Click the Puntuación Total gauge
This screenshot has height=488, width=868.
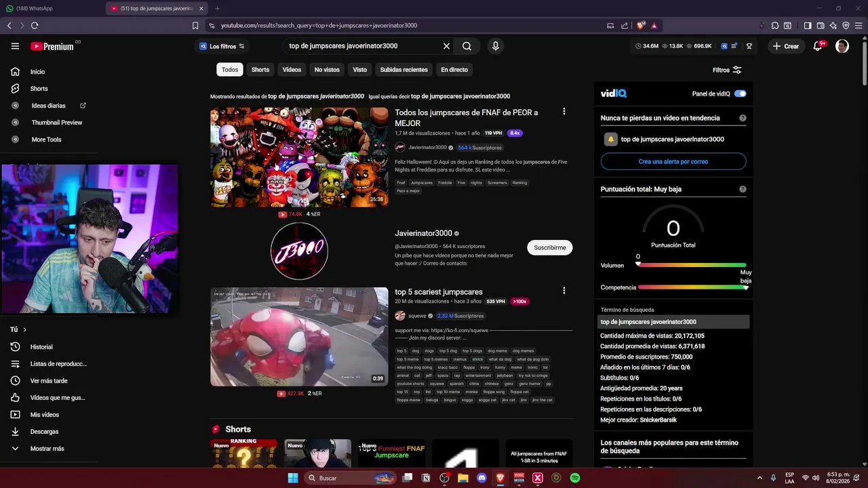point(673,227)
